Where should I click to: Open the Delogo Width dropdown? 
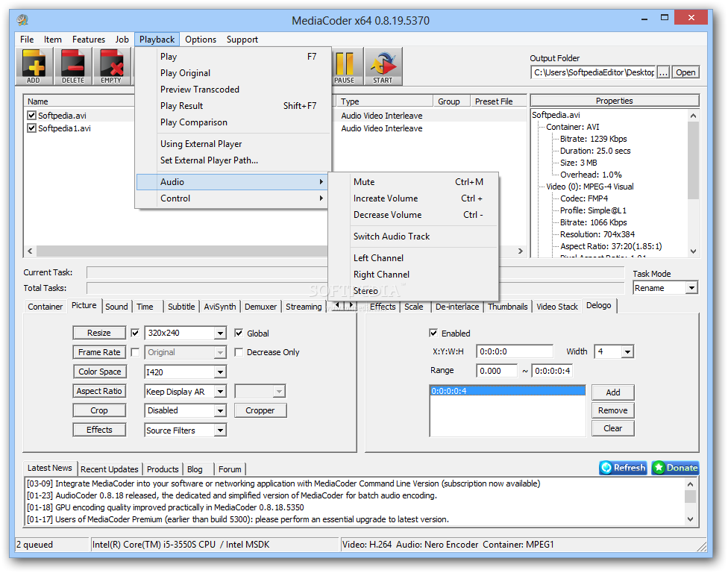627,351
